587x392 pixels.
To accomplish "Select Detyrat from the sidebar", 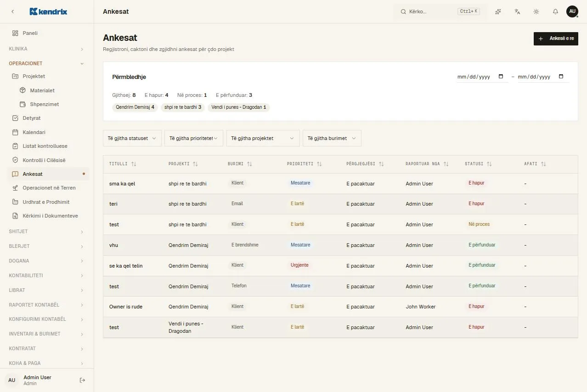I will pos(47,118).
